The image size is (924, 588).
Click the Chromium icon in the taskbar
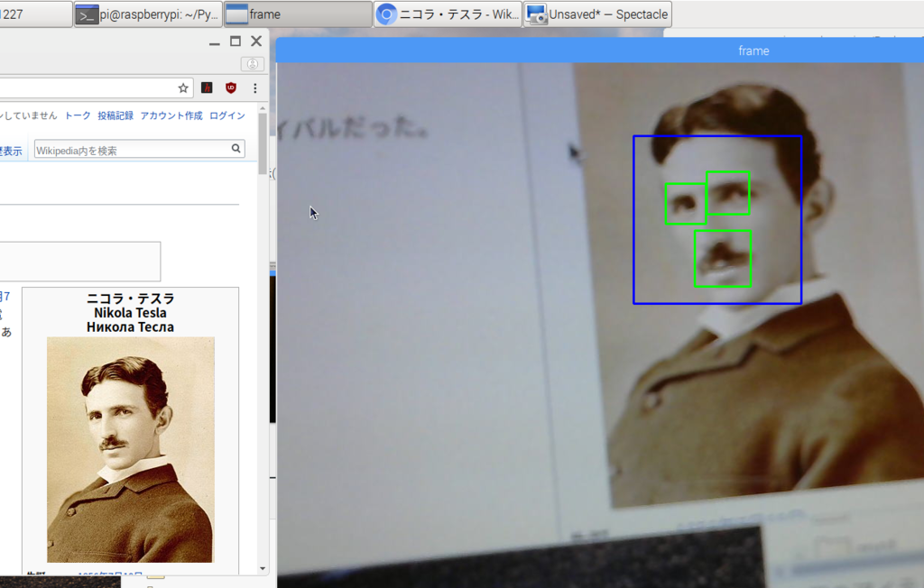pos(386,14)
